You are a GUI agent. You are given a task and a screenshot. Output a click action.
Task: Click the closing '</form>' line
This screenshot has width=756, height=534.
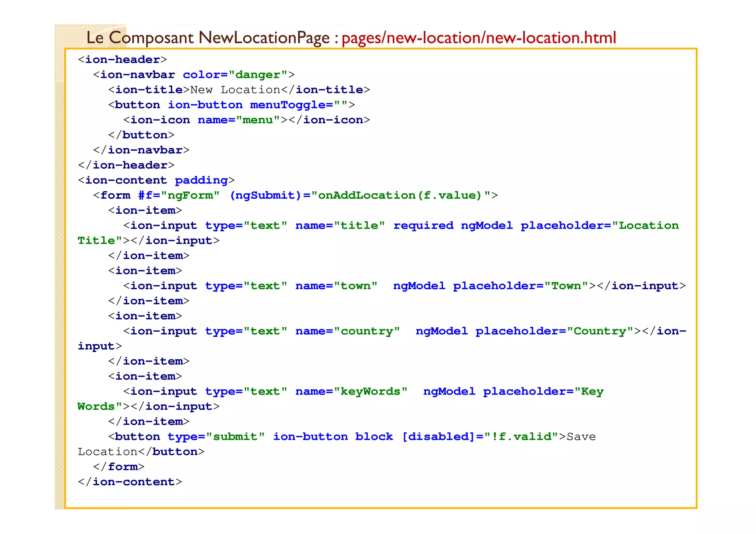(x=118, y=467)
